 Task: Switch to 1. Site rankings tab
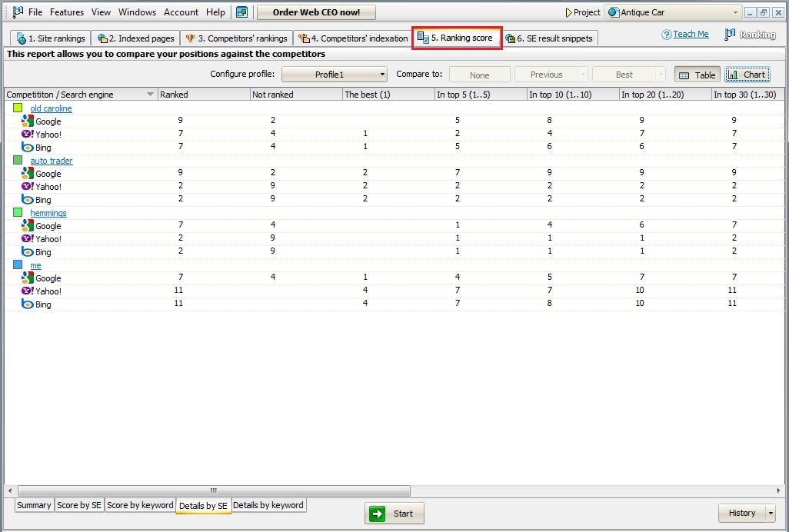click(51, 38)
